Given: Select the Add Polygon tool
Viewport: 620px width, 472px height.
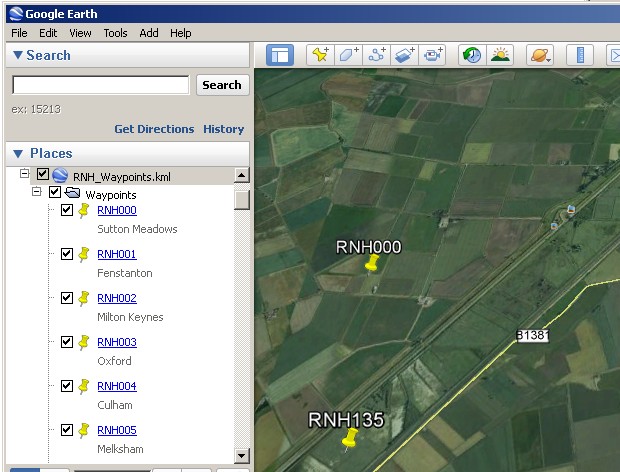Looking at the screenshot, I should click(349, 55).
